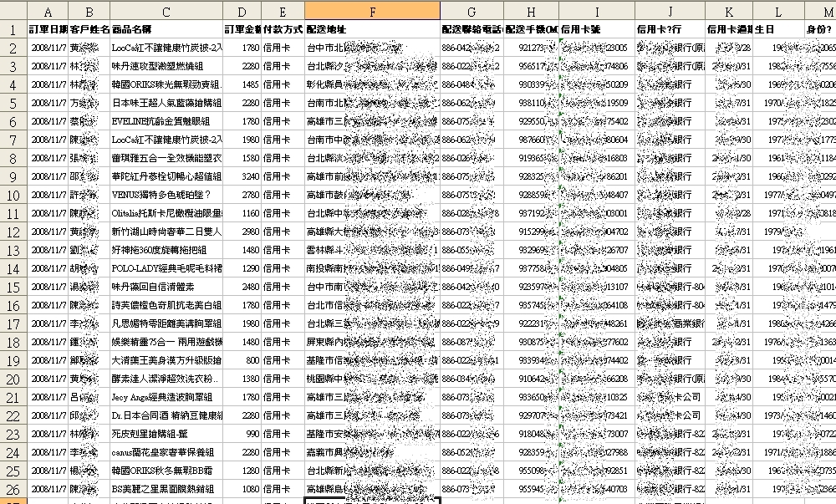Viewport: 836px width, 504px height.
Task: Select row 19 header number
Action: pos(13,360)
